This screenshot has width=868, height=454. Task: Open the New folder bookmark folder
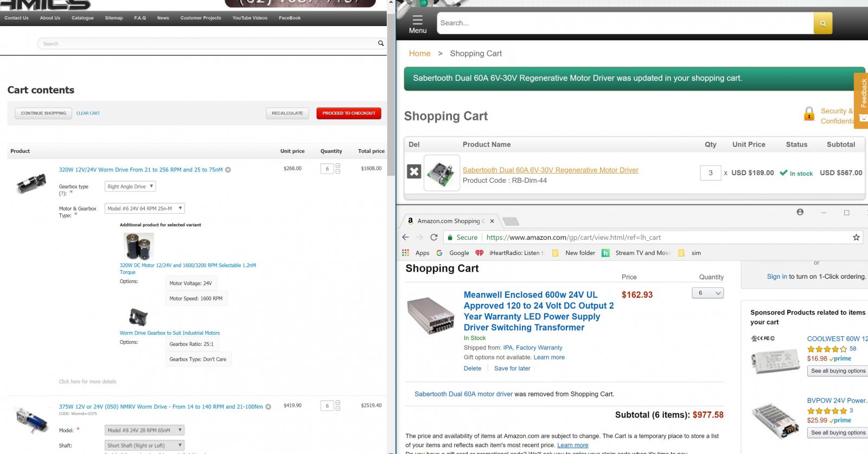tap(573, 253)
